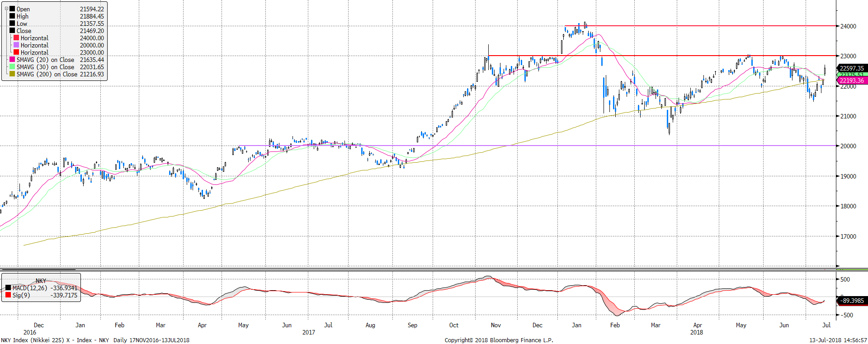Click the 24000.00 value in the legend

(92, 38)
